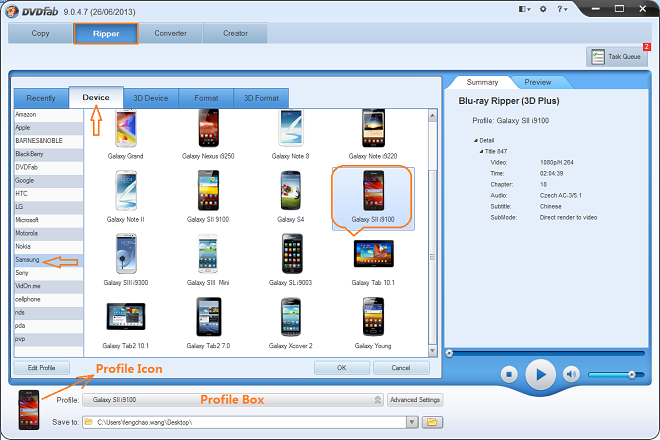Select the Galaxy Grand device icon
Viewport: 660px width, 440px height.
(x=125, y=128)
